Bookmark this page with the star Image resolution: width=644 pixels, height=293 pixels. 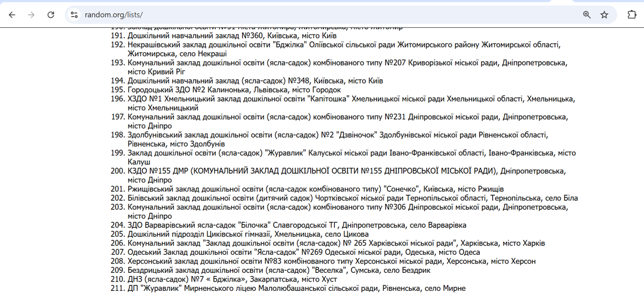click(x=604, y=15)
